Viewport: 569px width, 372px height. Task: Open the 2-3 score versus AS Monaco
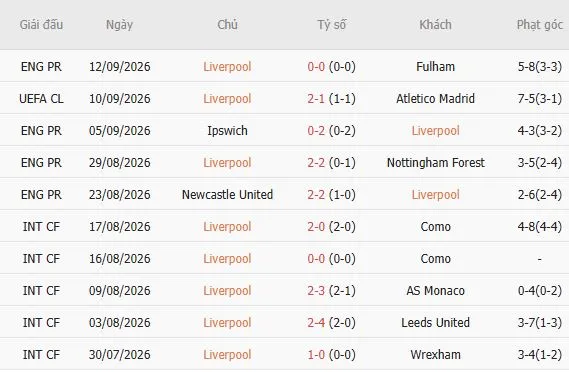pos(316,291)
